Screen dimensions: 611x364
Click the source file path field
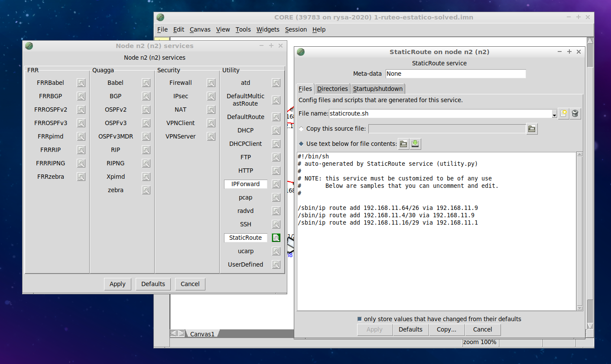click(447, 129)
